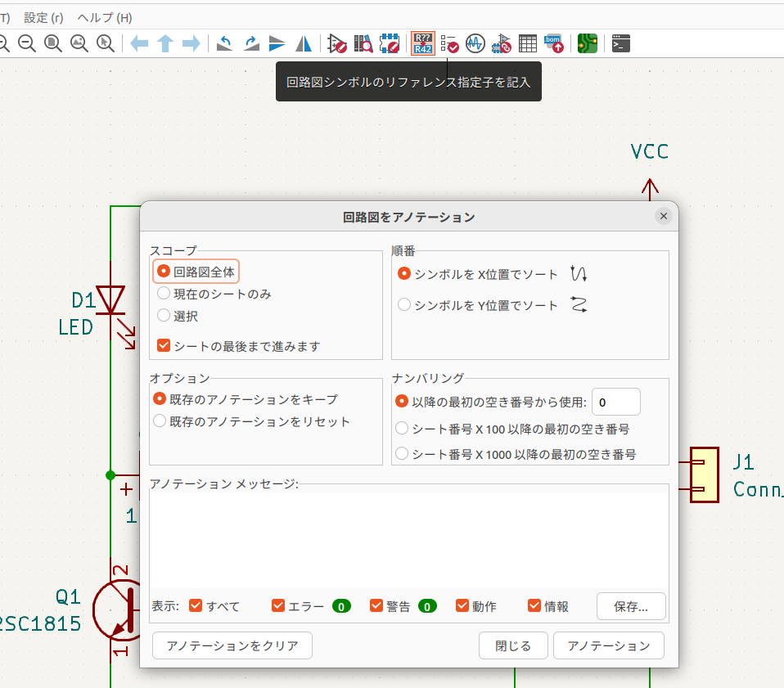The width and height of the screenshot is (784, 688).
Task: Click the アノテーションをクリア button
Action: 232,645
